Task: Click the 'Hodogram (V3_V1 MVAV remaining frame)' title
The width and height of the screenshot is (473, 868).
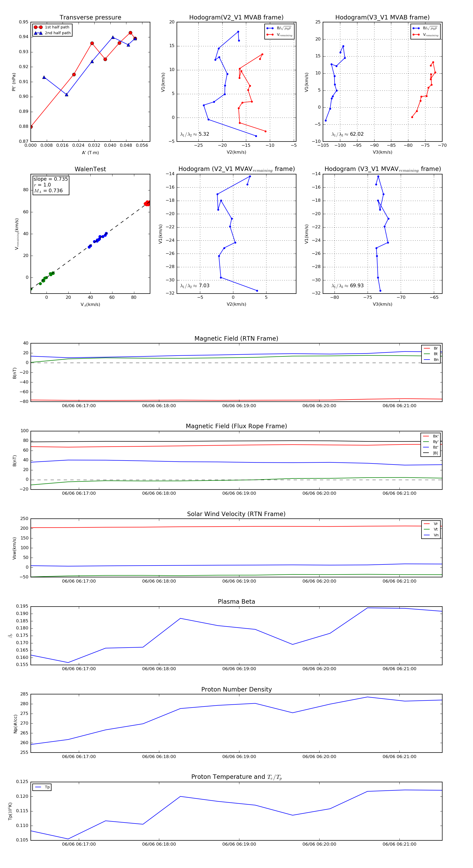Action: (x=382, y=169)
